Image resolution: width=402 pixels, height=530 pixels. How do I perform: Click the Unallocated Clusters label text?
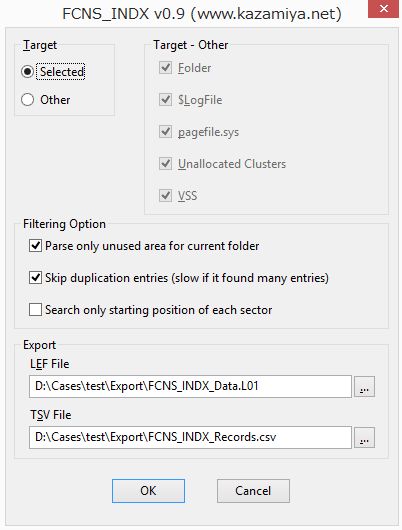(232, 164)
